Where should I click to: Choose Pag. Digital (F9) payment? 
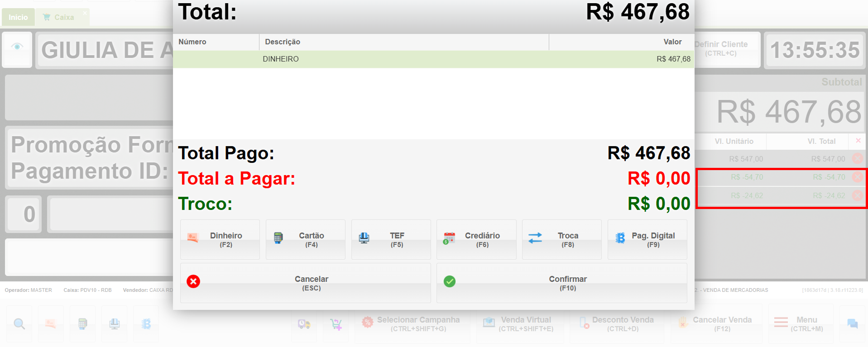647,239
